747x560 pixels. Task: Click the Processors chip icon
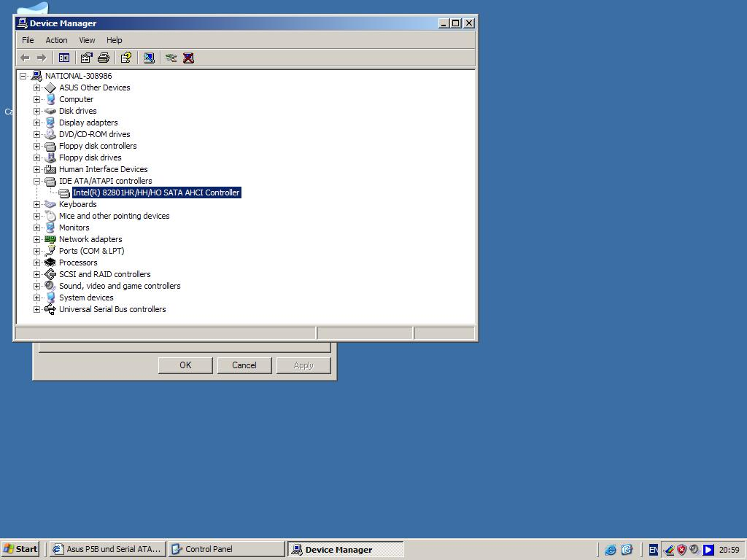tap(50, 262)
